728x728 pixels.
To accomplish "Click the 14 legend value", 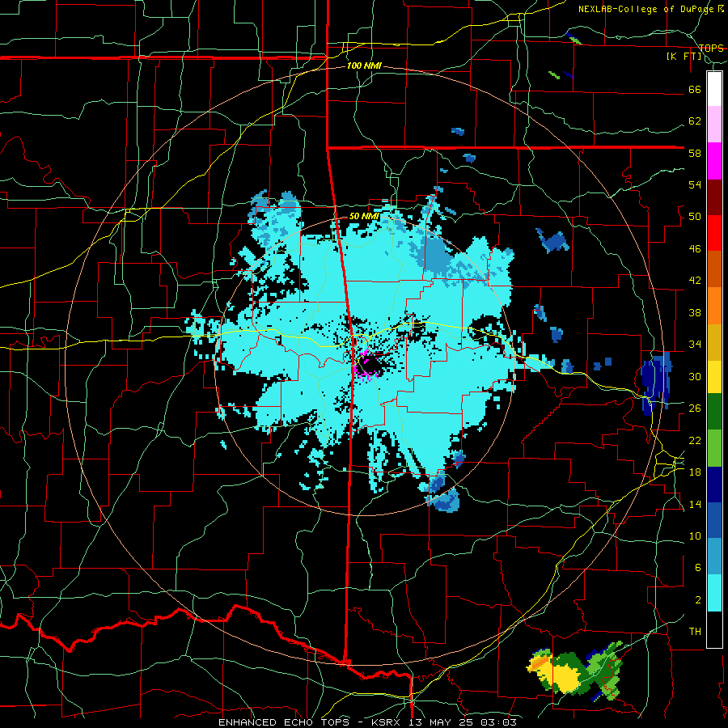I will tap(695, 504).
